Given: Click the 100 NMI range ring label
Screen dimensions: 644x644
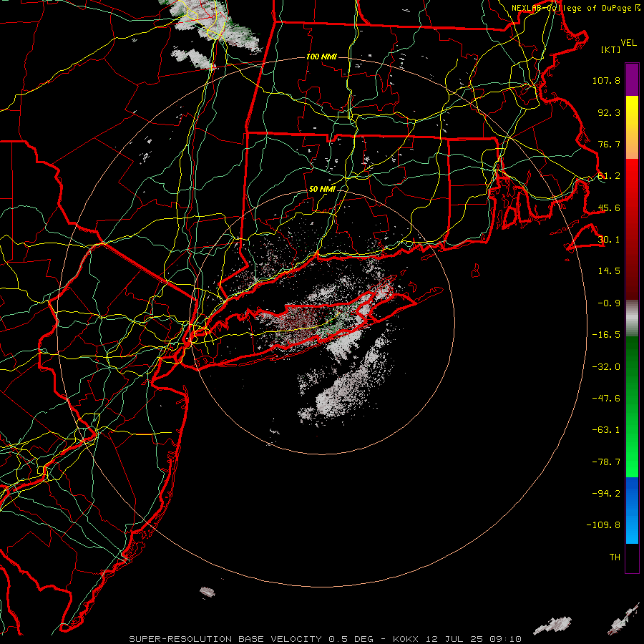Looking at the screenshot, I should point(321,57).
